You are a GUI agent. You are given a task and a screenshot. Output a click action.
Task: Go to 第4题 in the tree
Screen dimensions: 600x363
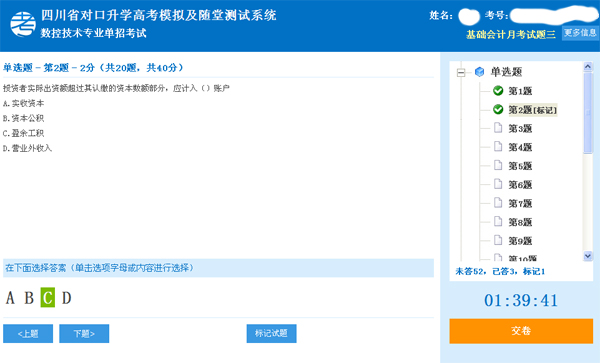point(520,147)
